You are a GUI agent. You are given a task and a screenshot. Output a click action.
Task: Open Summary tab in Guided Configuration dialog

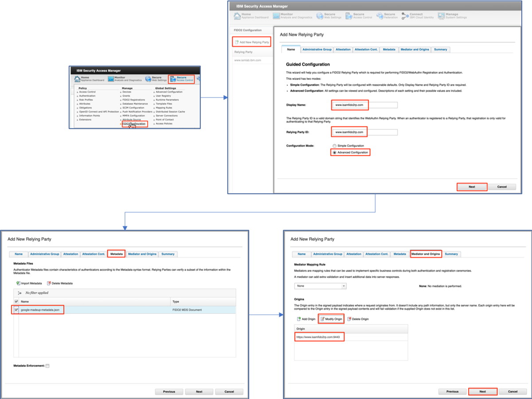tap(440, 49)
